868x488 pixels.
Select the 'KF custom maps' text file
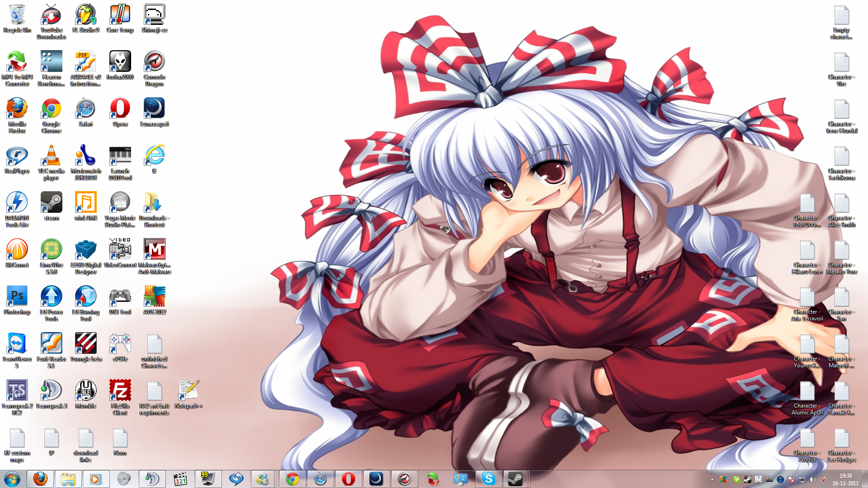[x=17, y=445]
